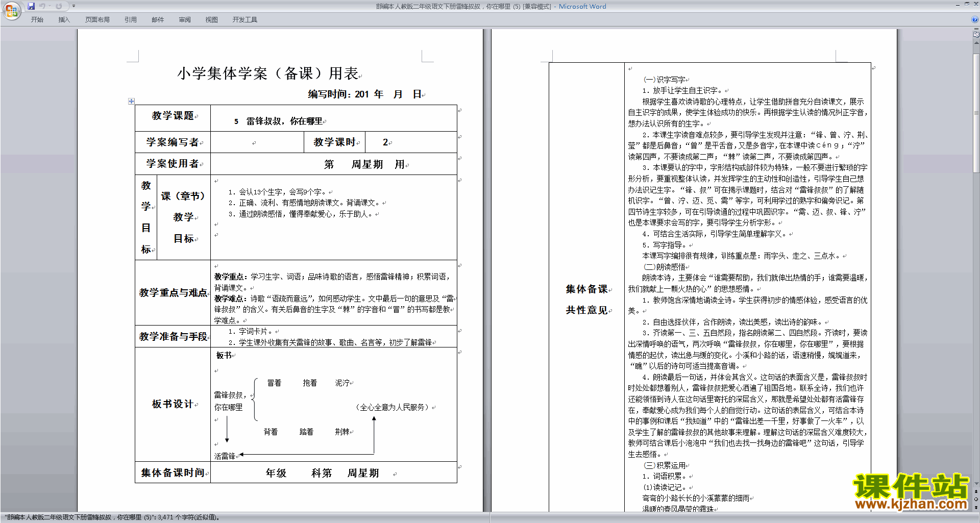Open the 邮件 ribbon tab
980x523 pixels.
158,20
